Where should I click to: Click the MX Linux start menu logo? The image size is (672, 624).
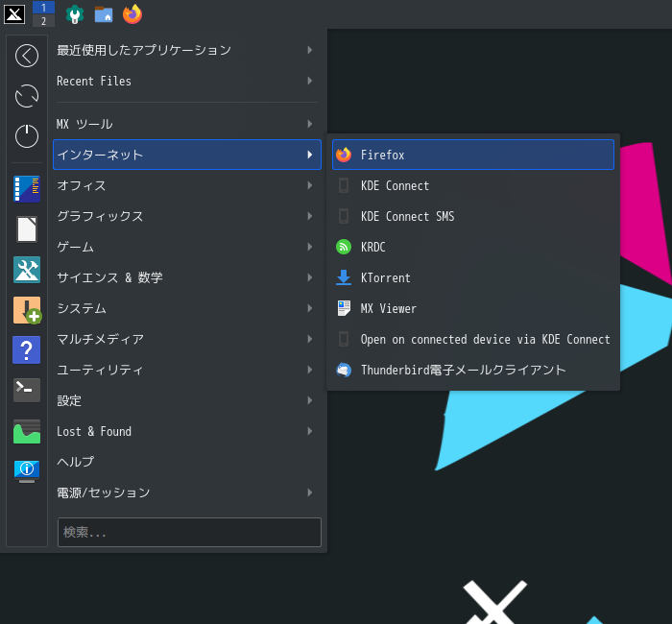click(14, 13)
